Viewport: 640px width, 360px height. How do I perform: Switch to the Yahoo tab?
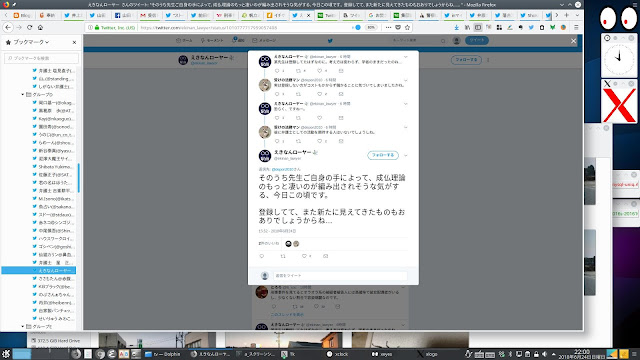pos(225,15)
